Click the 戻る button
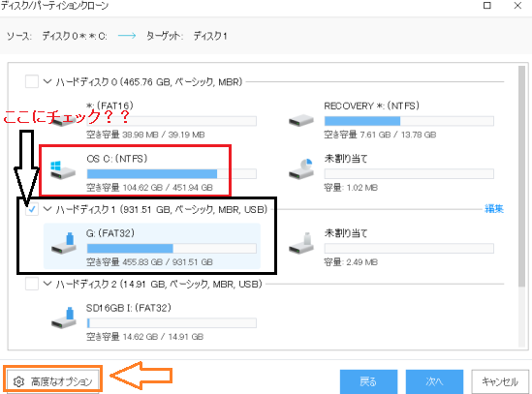 pos(368,381)
